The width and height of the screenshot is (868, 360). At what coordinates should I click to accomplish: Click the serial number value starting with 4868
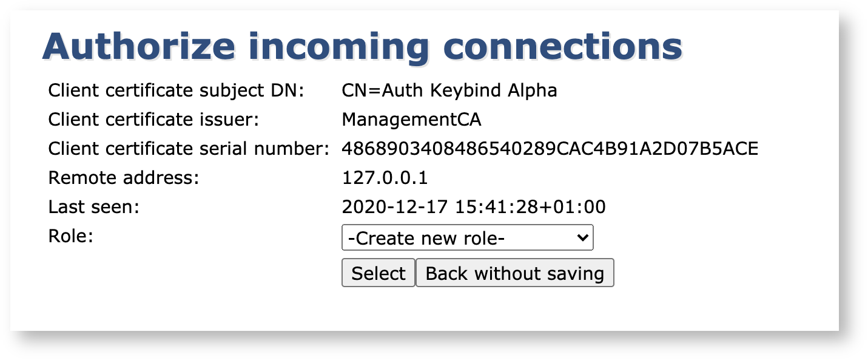(x=550, y=149)
